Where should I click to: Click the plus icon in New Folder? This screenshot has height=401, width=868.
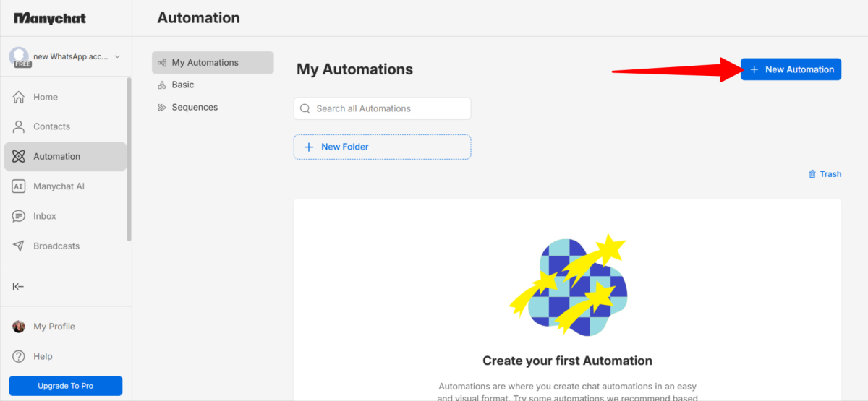pos(309,147)
